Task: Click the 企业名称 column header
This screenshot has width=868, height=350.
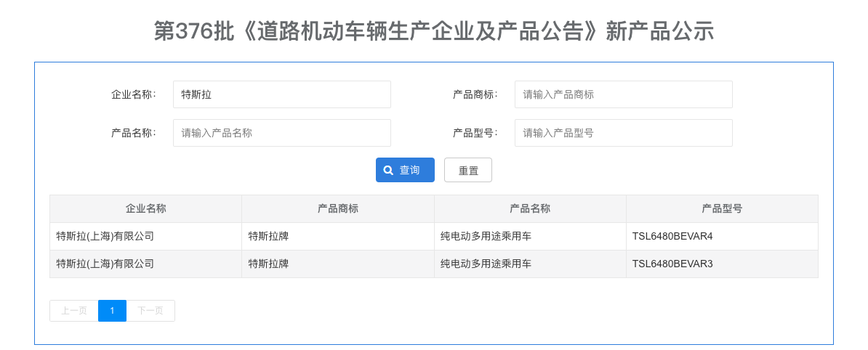Action: [x=145, y=209]
